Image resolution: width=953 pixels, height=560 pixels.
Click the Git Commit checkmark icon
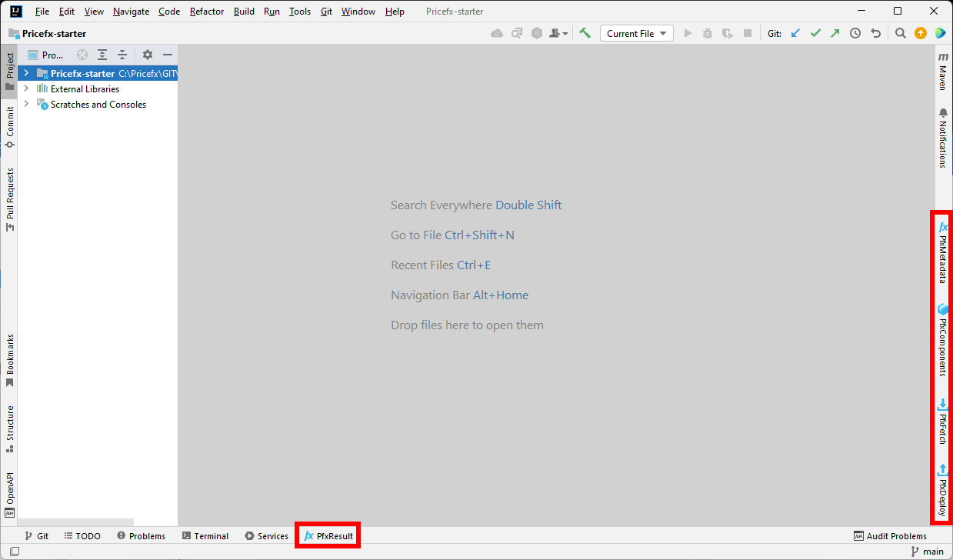[x=815, y=33]
